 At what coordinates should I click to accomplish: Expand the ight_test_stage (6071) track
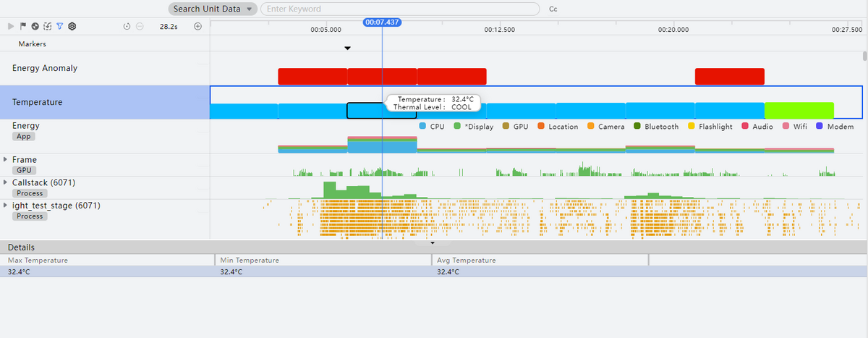click(6, 206)
